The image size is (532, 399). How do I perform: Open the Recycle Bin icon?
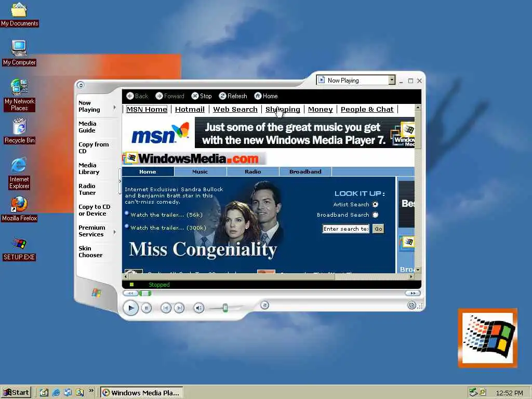19,131
